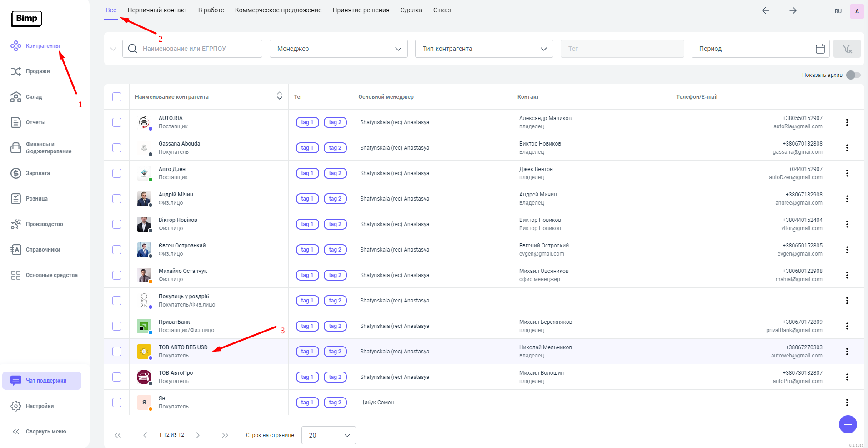
Task: Open the calendar icon in Период field
Action: (820, 49)
